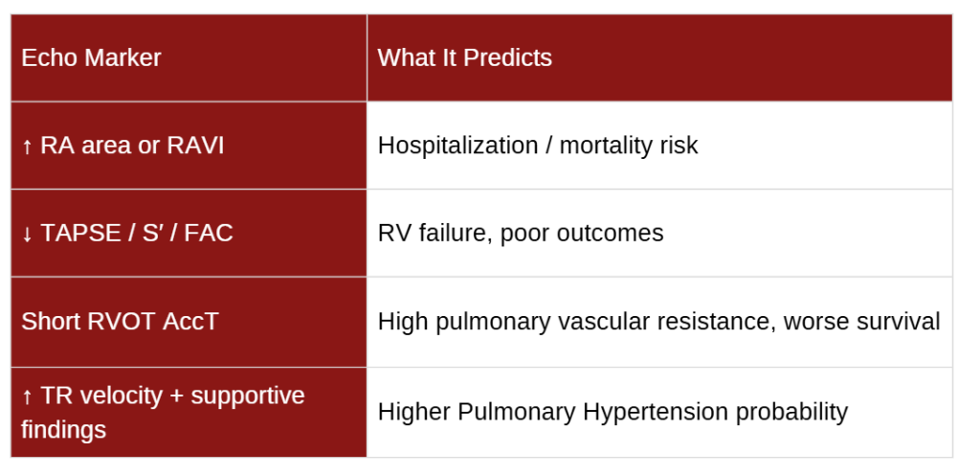This screenshot has width=980, height=475.
Task: Select "Higher Pulmonary Hypertension probability" cell
Action: [x=612, y=412]
